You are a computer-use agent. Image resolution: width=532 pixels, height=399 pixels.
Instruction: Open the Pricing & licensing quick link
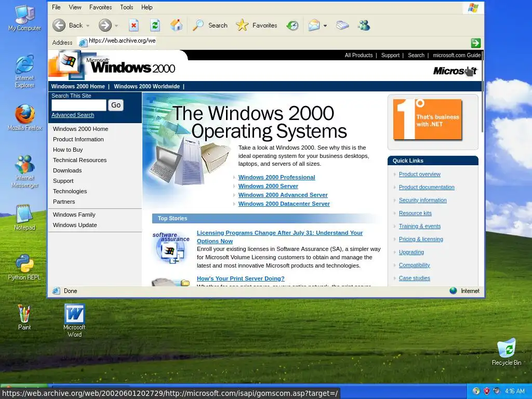(x=421, y=239)
